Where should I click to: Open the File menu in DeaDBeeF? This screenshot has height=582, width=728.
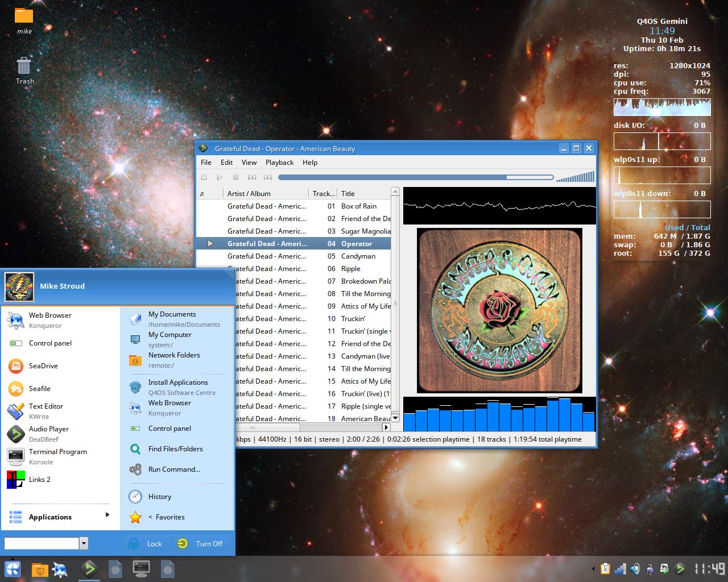(x=206, y=163)
